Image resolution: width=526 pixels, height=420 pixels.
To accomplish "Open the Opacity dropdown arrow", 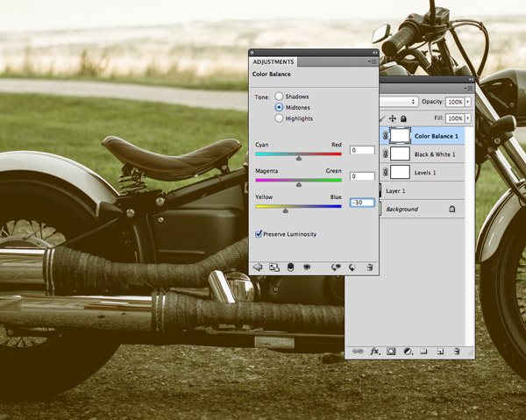I will 468,102.
